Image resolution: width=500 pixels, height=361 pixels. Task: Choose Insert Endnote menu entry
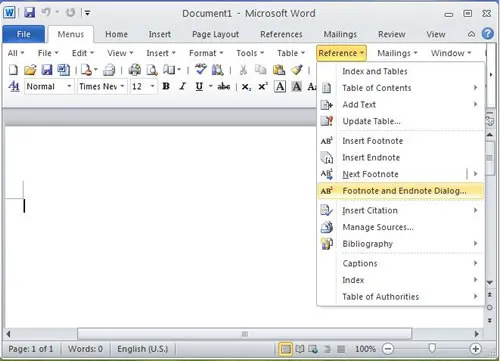400,157
